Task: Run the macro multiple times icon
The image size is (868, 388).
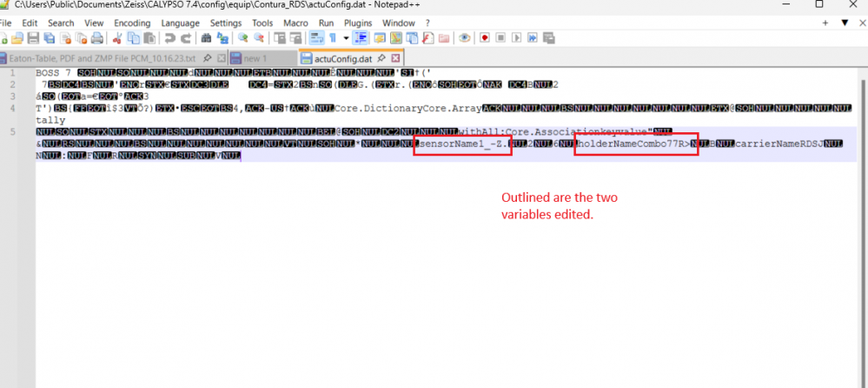Action: click(533, 38)
